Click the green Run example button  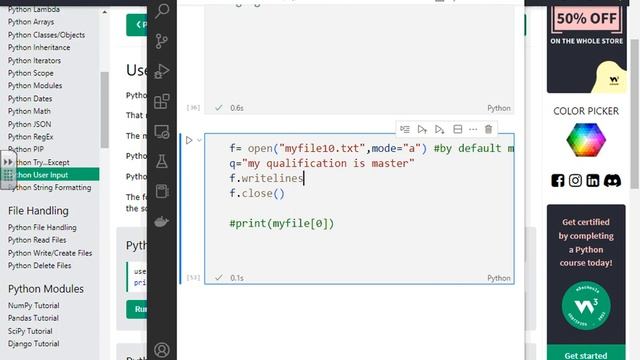click(x=137, y=309)
